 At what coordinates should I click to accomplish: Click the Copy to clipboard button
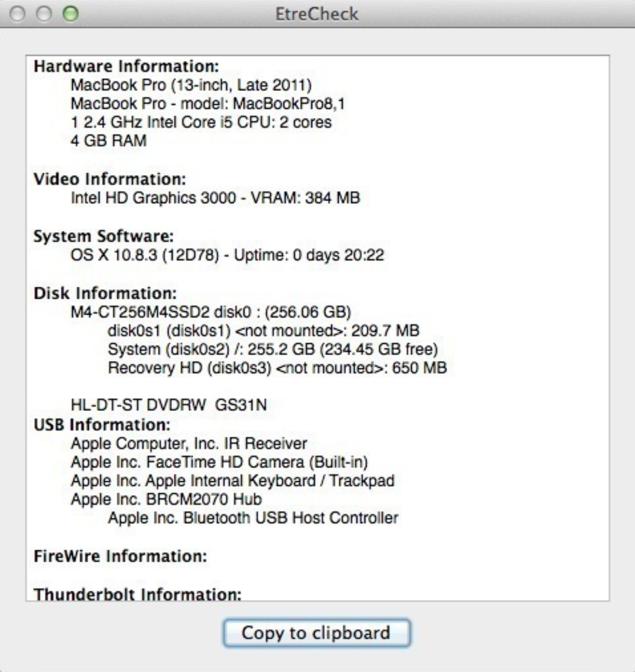point(317,633)
